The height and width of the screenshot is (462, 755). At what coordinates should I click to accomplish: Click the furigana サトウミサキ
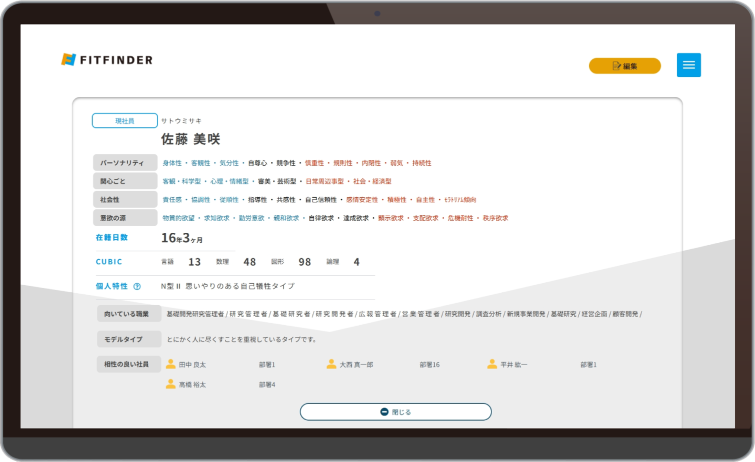pyautogui.click(x=181, y=121)
